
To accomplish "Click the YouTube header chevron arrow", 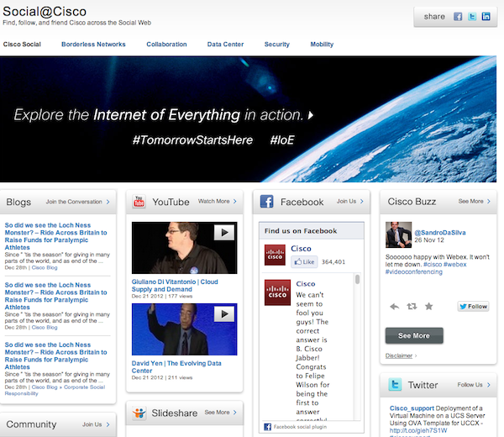I will pyautogui.click(x=235, y=202).
